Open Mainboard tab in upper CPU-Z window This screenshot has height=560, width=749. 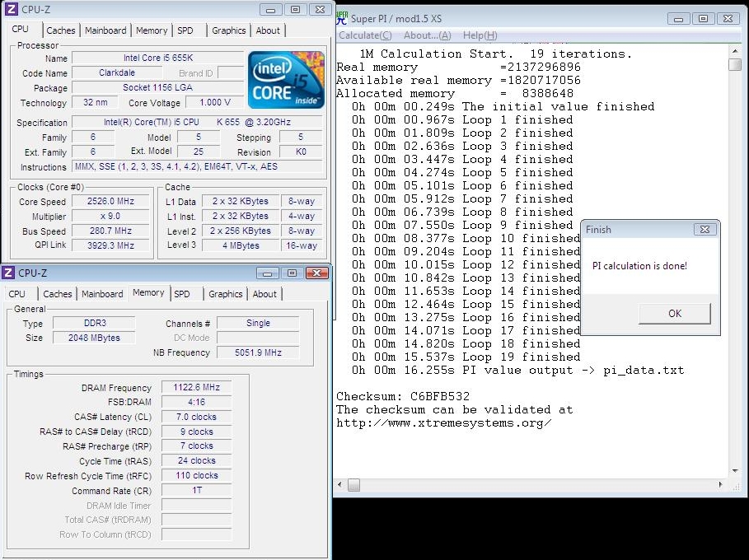105,30
